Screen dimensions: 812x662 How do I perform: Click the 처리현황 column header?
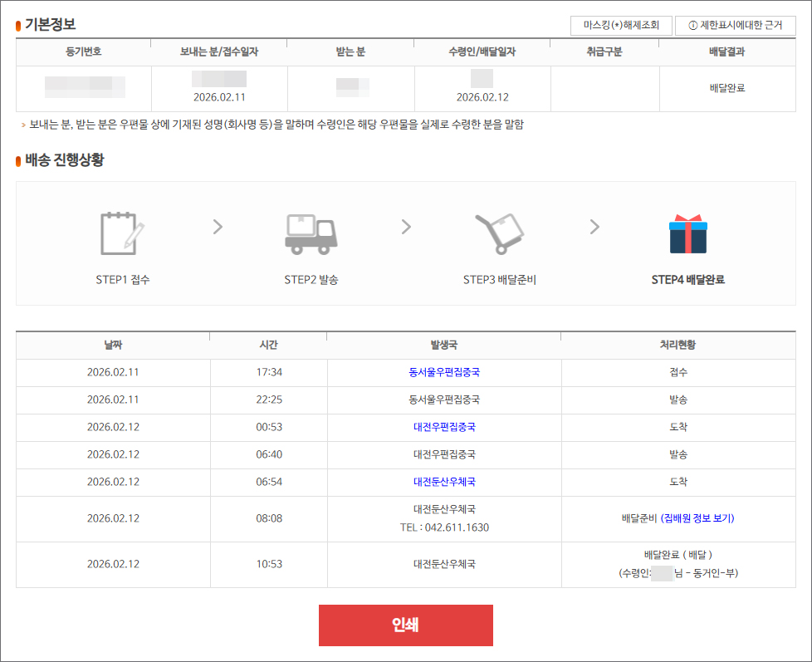click(x=677, y=345)
